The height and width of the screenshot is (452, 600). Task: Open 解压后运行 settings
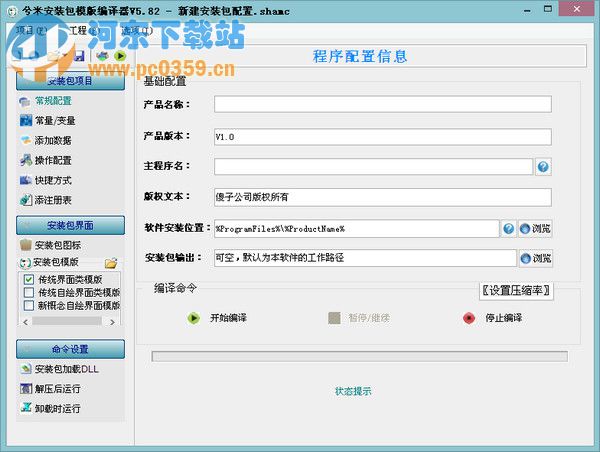(x=50, y=389)
